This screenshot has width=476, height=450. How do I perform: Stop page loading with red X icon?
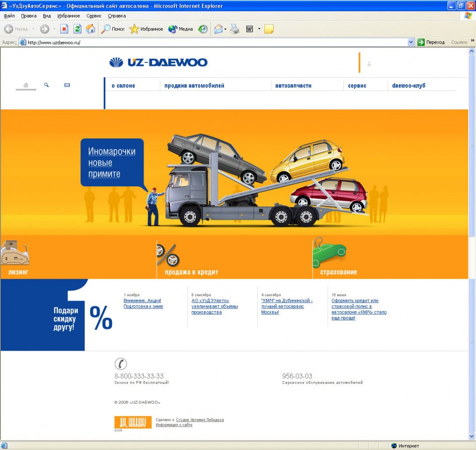tap(64, 29)
